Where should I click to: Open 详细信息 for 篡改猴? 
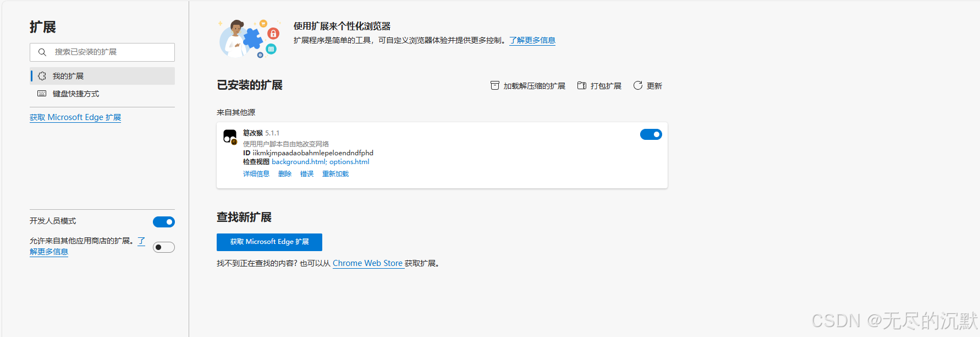pos(256,174)
